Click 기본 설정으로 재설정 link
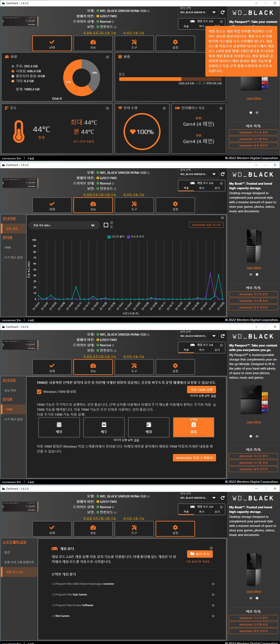Viewport: 280px width, 644px height. [x=197, y=561]
